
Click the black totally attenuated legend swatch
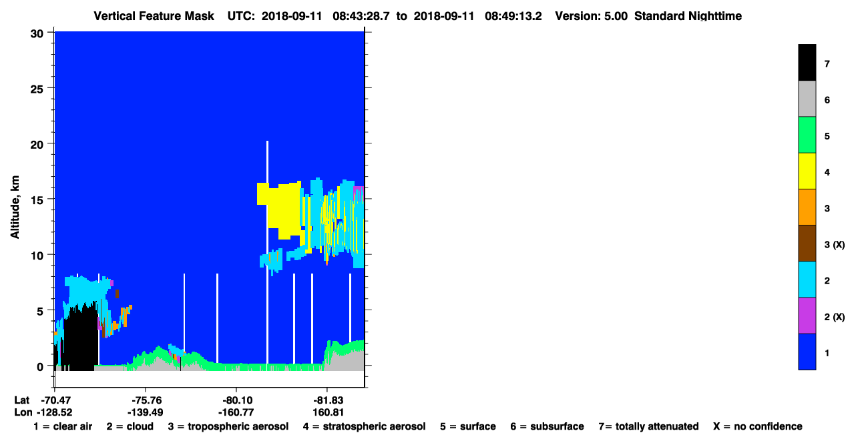pyautogui.click(x=807, y=63)
